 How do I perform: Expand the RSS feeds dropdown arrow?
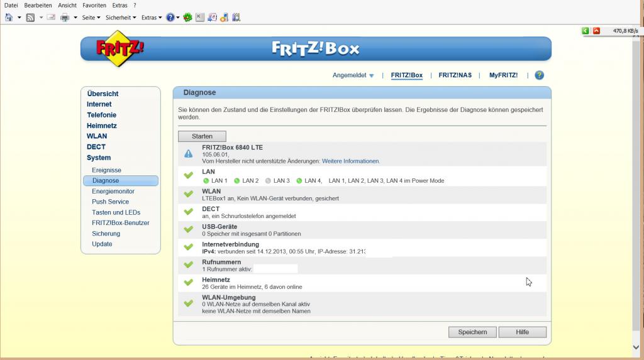pyautogui.click(x=41, y=18)
